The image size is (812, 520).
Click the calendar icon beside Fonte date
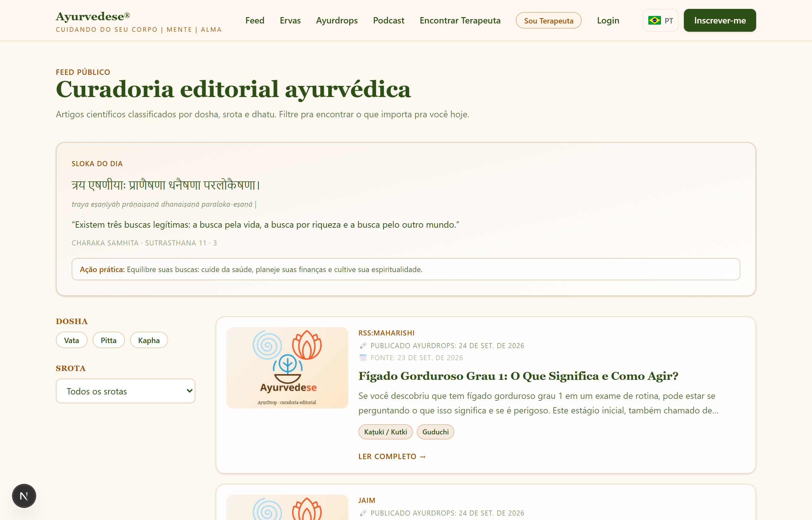pos(363,358)
